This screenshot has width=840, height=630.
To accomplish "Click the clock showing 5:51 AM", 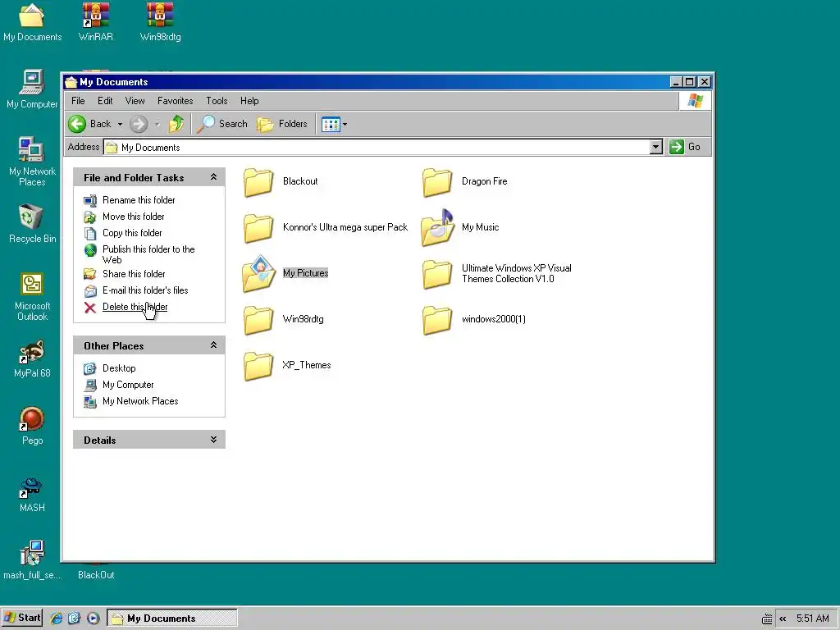I will click(813, 619).
